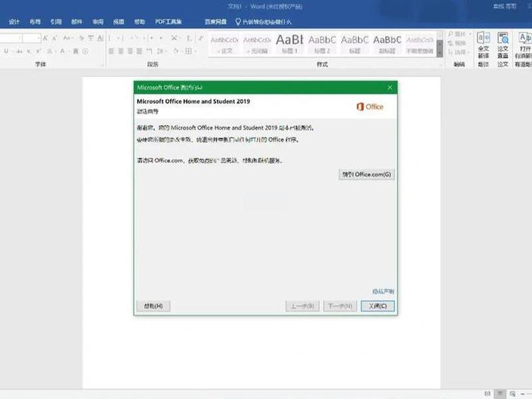This screenshot has height=399, width=532.
Task: Click the Asian Layout icon
Action: 174,38
